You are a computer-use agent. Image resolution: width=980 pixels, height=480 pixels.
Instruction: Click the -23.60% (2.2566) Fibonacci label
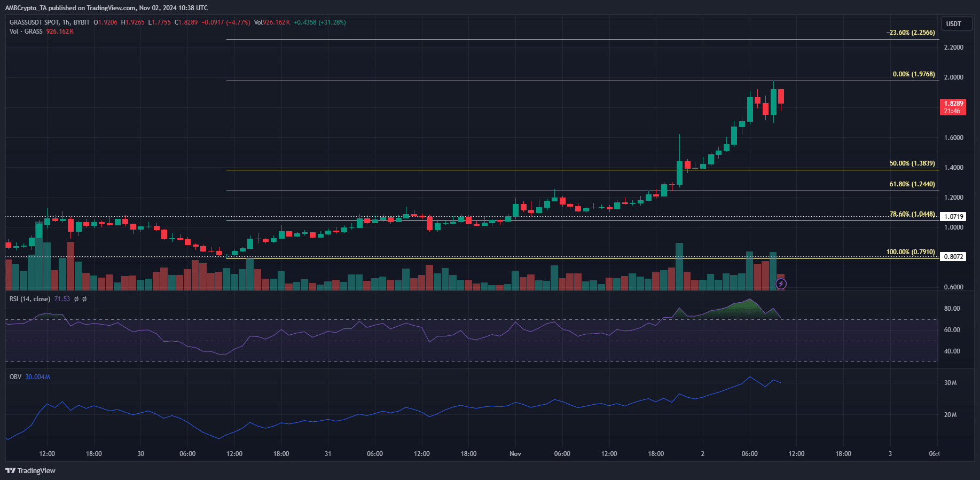coord(911,33)
